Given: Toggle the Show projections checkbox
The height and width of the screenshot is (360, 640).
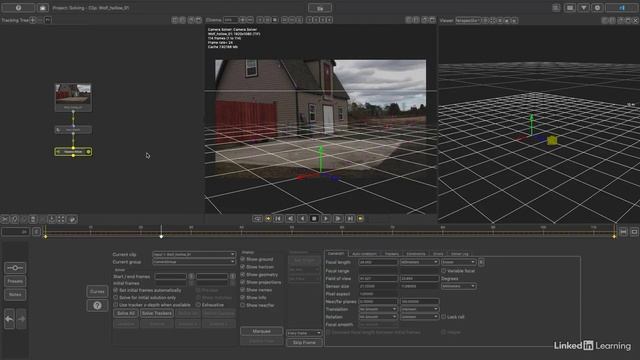Looking at the screenshot, I should (242, 282).
